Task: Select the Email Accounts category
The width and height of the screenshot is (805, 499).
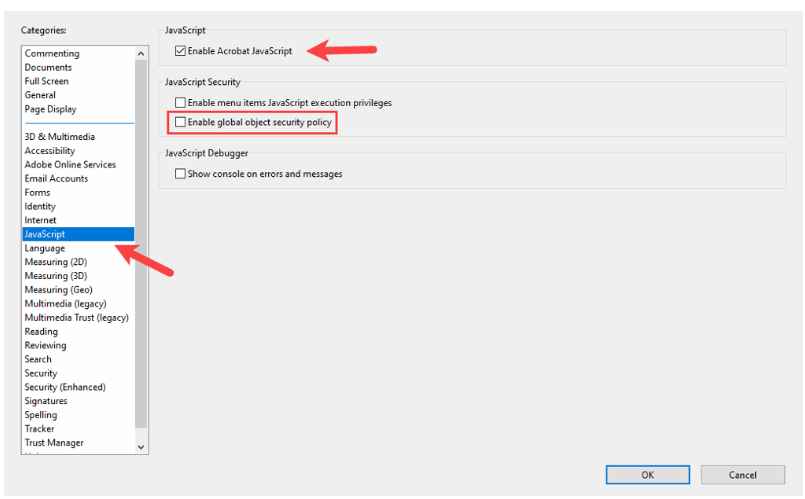Action: pyautogui.click(x=56, y=179)
